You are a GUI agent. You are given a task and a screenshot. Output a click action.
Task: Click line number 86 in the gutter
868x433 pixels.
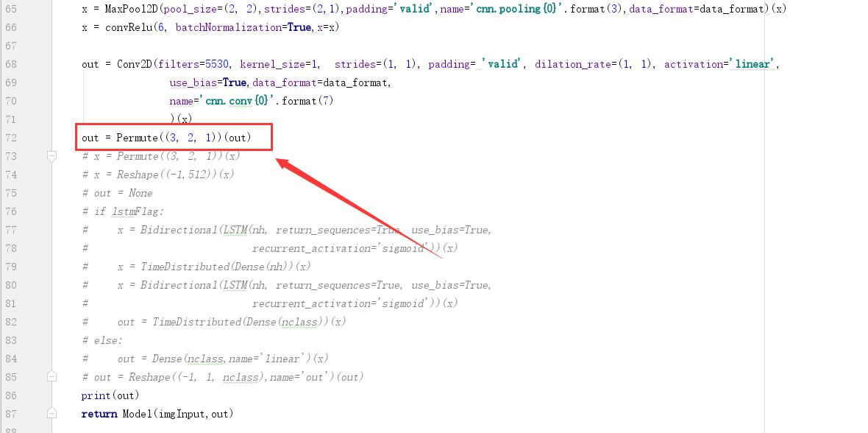click(x=10, y=395)
